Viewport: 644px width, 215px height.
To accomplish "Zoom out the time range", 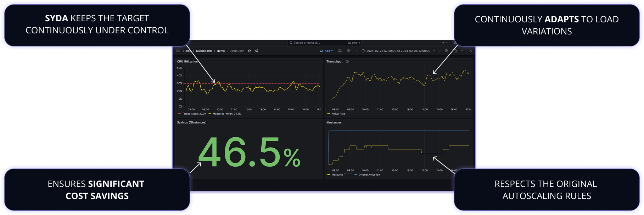I will [446, 51].
